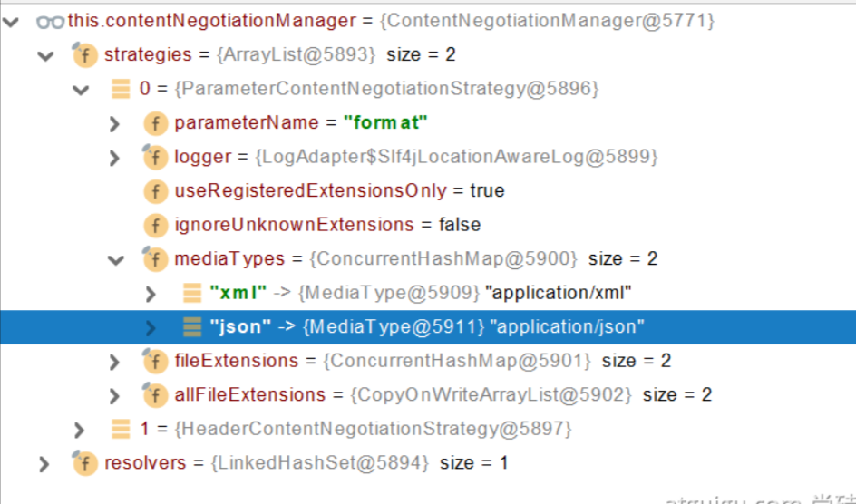Screen dimensions: 856x504
Task: Click the field icon next to logger
Action: [x=156, y=157]
